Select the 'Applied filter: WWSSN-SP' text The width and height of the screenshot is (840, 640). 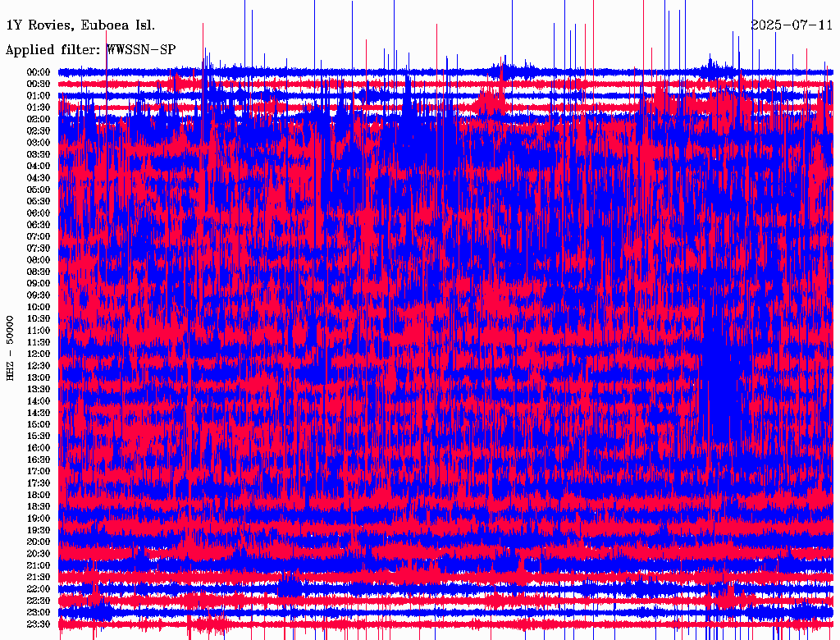click(x=90, y=49)
